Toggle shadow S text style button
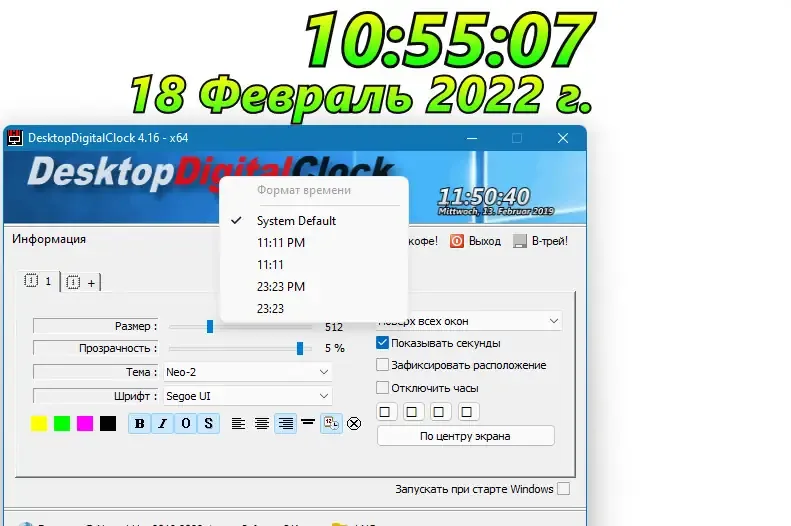 [208, 424]
